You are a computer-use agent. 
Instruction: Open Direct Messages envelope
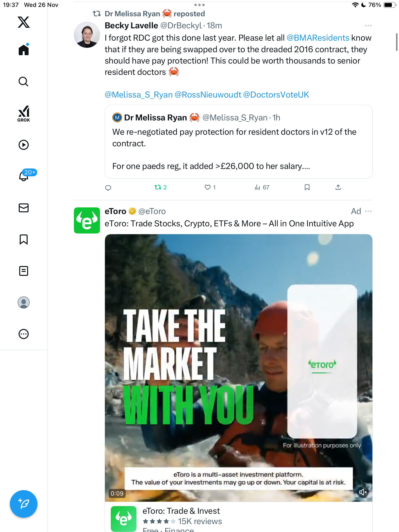point(24,208)
